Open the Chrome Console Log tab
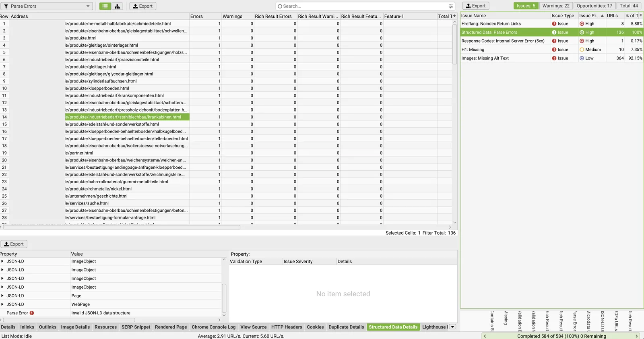644x339 pixels. (213, 327)
